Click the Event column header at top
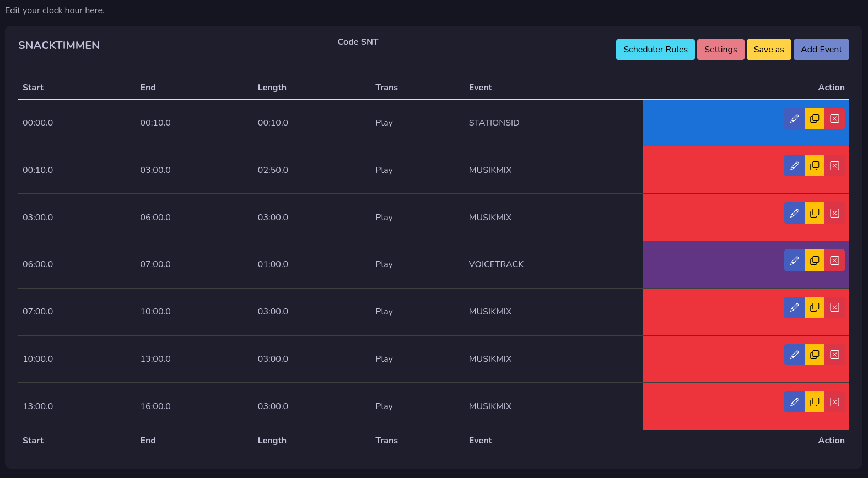Screen dimensions: 868x478 click(x=480, y=88)
